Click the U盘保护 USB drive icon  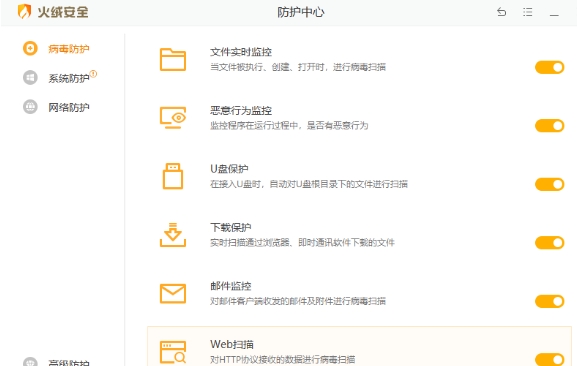point(173,176)
